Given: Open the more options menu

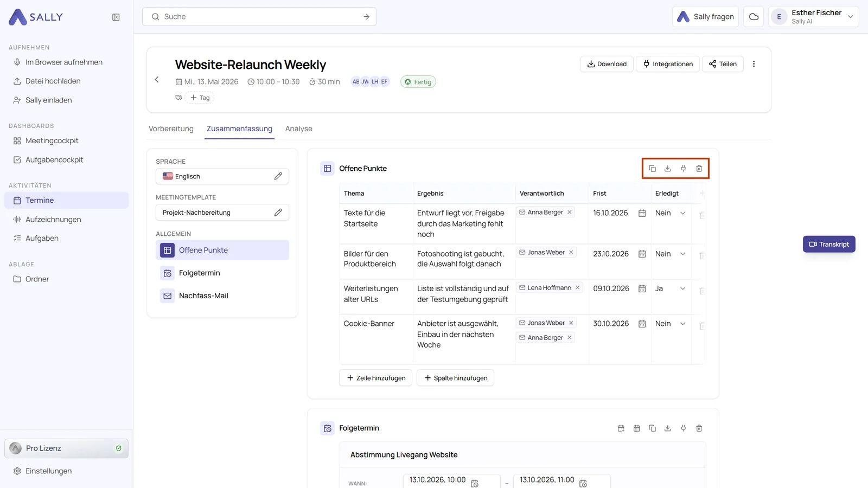Looking at the screenshot, I should (754, 64).
